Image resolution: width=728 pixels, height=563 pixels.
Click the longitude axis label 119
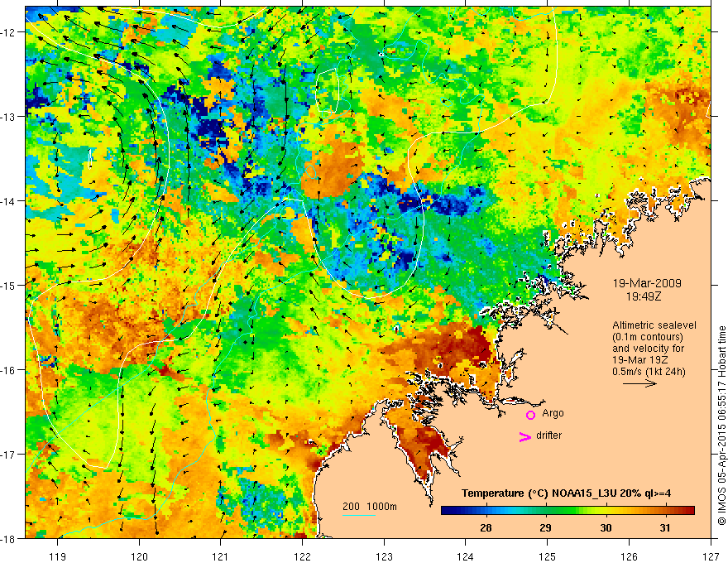click(58, 556)
